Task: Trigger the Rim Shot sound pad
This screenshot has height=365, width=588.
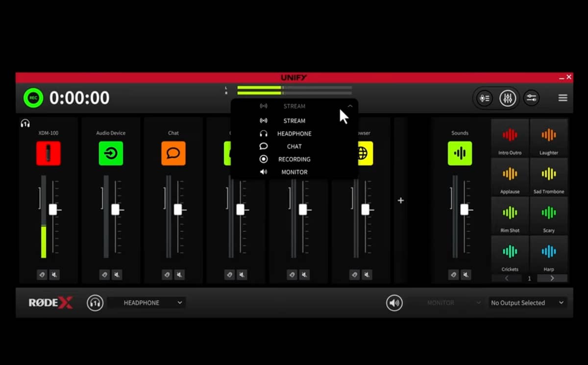Action: pyautogui.click(x=510, y=215)
